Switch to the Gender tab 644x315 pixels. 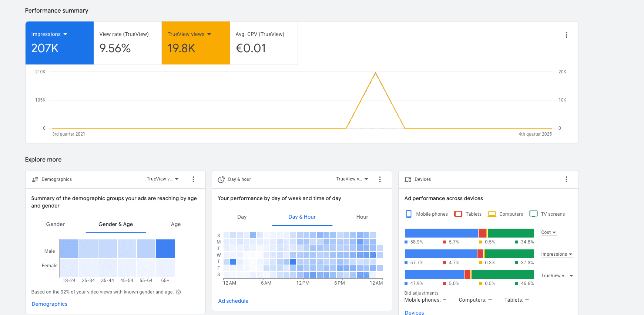point(56,224)
